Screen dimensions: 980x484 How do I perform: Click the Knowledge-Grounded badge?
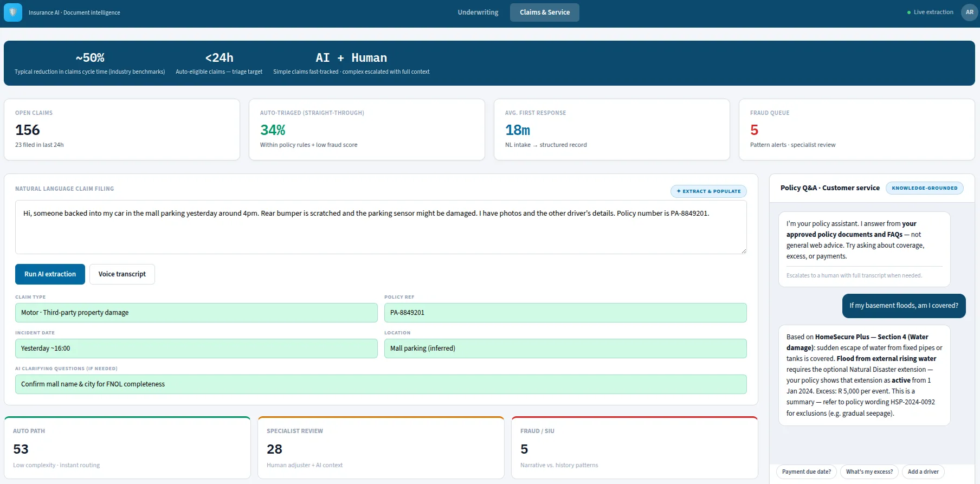(925, 188)
